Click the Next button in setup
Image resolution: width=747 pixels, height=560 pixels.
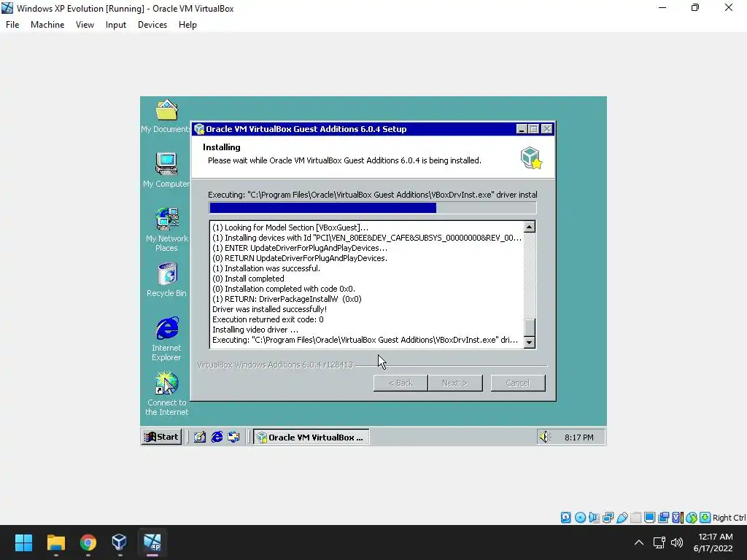click(455, 383)
